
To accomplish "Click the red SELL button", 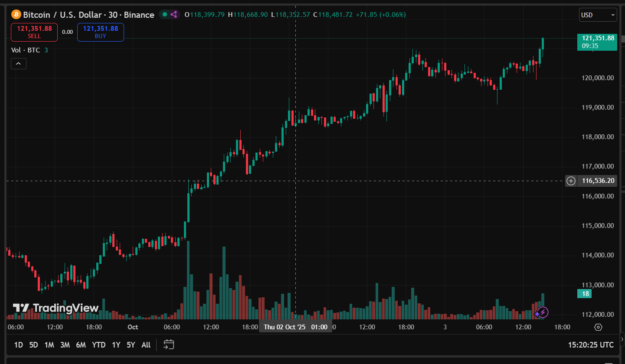I will [x=34, y=32].
